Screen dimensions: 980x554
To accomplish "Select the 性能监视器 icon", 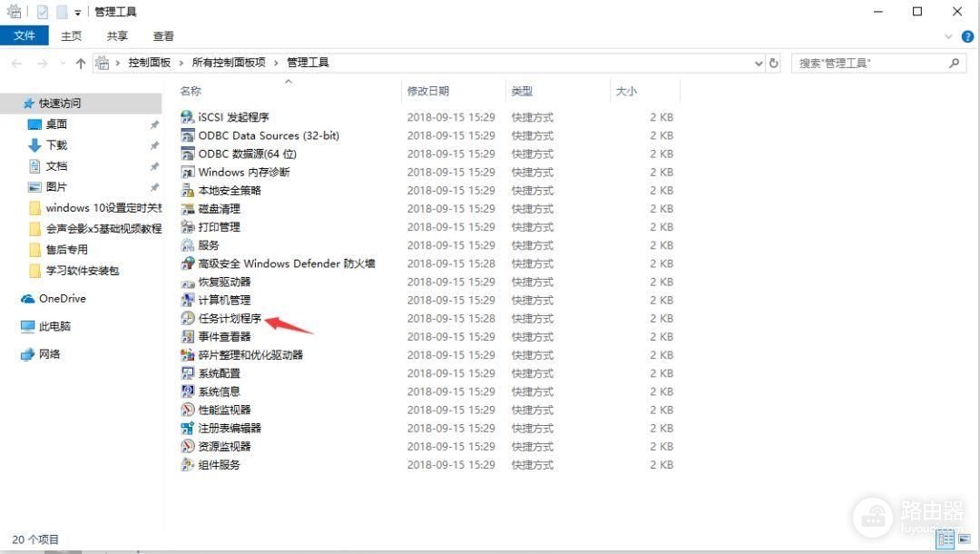I will 188,410.
